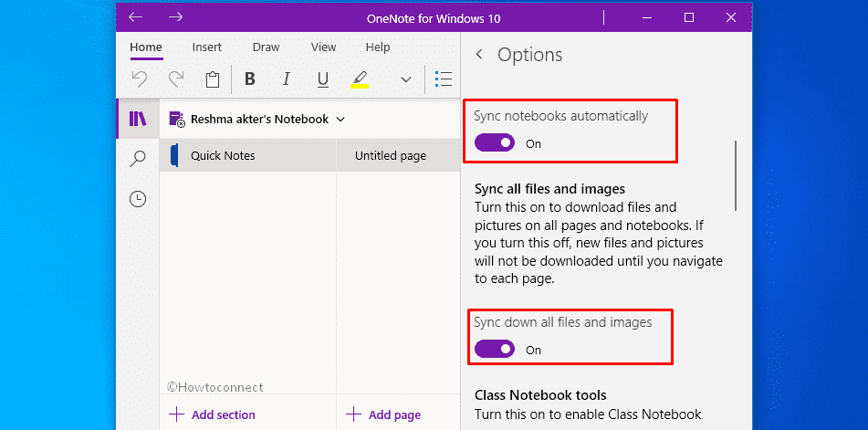Toggle Underline formatting
Viewport: 868px width, 430px height.
point(323,79)
